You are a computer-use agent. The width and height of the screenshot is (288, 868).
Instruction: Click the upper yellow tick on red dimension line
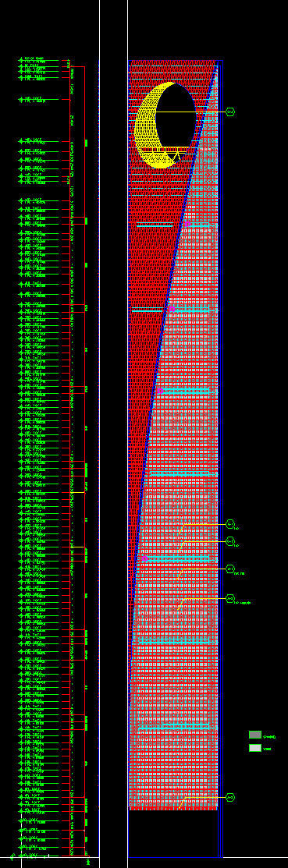click(77, 492)
